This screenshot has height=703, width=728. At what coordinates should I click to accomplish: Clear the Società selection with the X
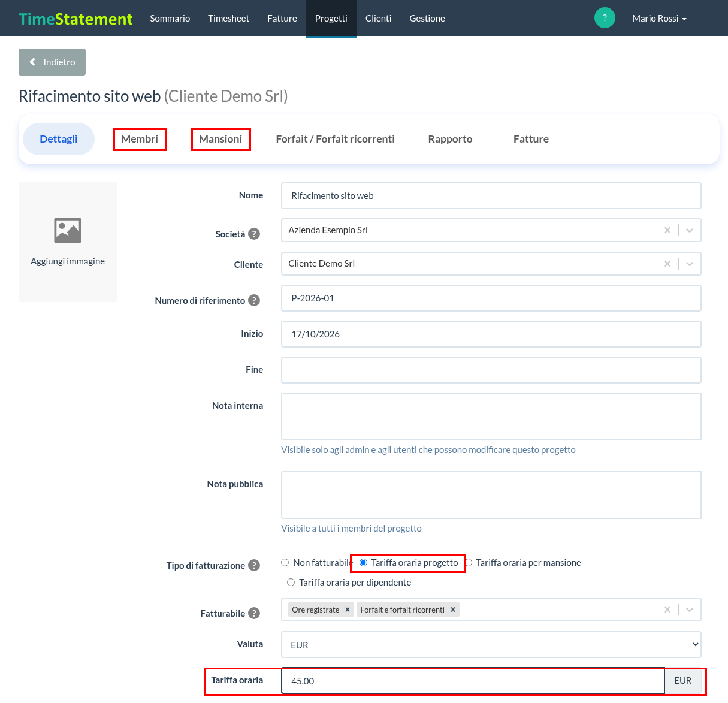click(x=667, y=230)
